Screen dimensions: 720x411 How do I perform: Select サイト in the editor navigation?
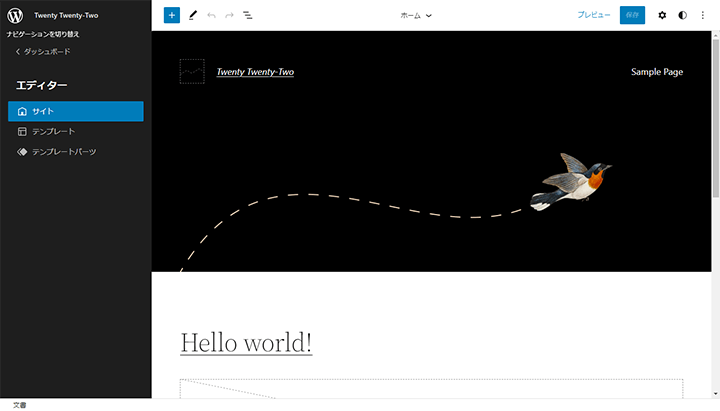[76, 111]
